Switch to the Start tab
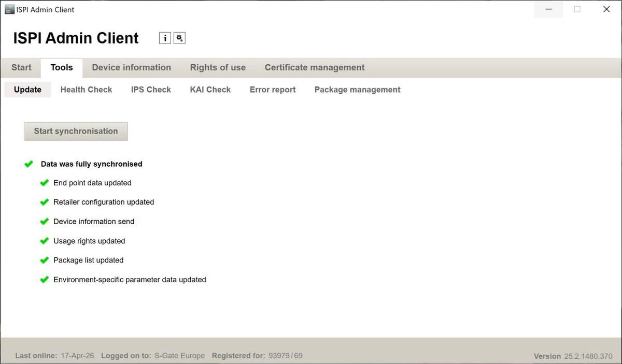 tap(21, 67)
